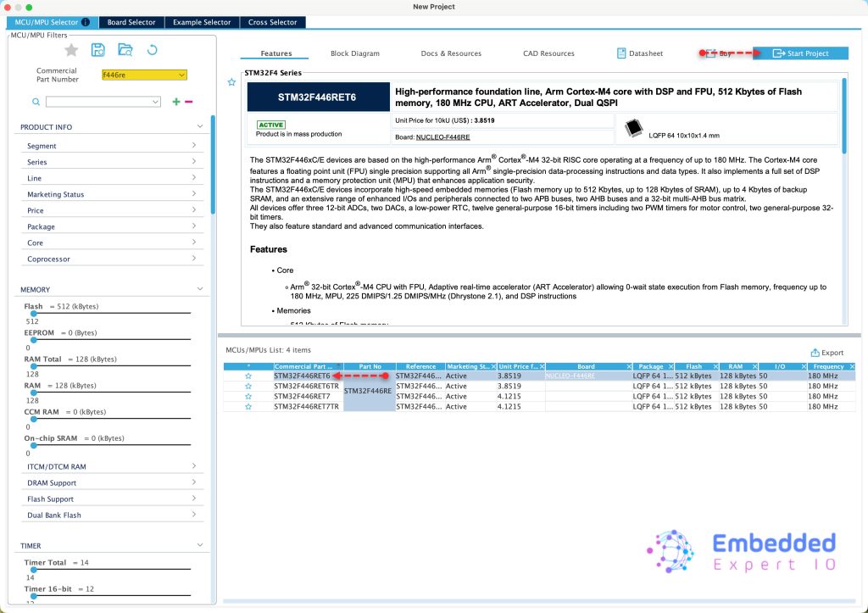Reset all MCU filters with refresh icon
868x613 pixels.
click(153, 50)
